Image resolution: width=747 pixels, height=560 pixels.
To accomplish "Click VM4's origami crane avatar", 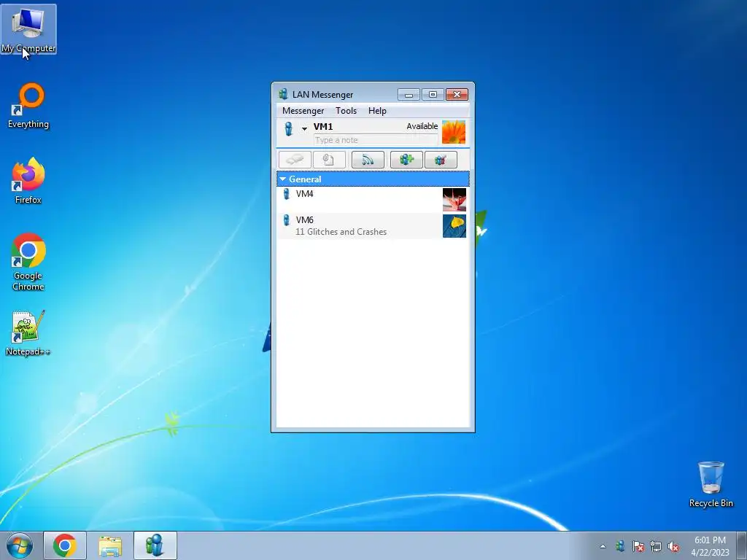I will [454, 200].
